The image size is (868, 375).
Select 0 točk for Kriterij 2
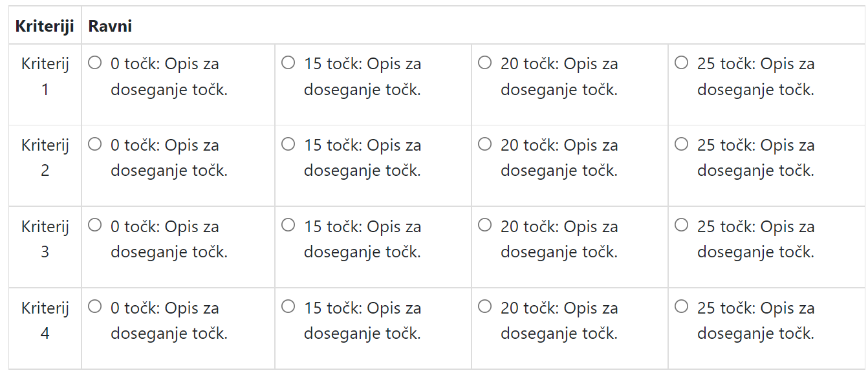pyautogui.click(x=95, y=144)
